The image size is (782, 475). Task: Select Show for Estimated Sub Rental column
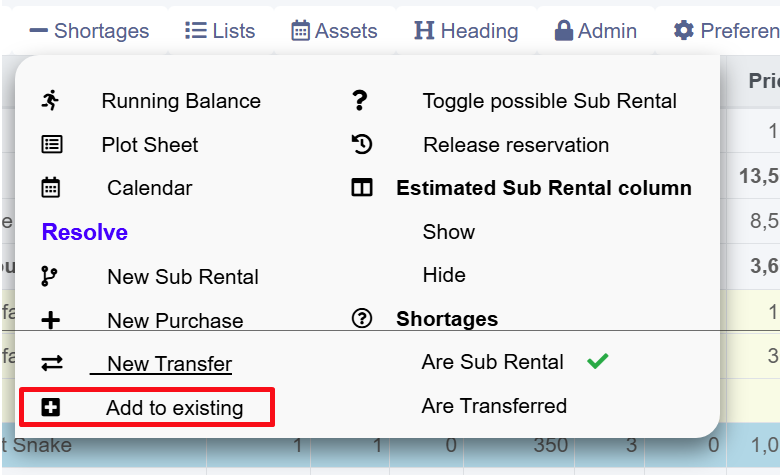click(x=449, y=232)
